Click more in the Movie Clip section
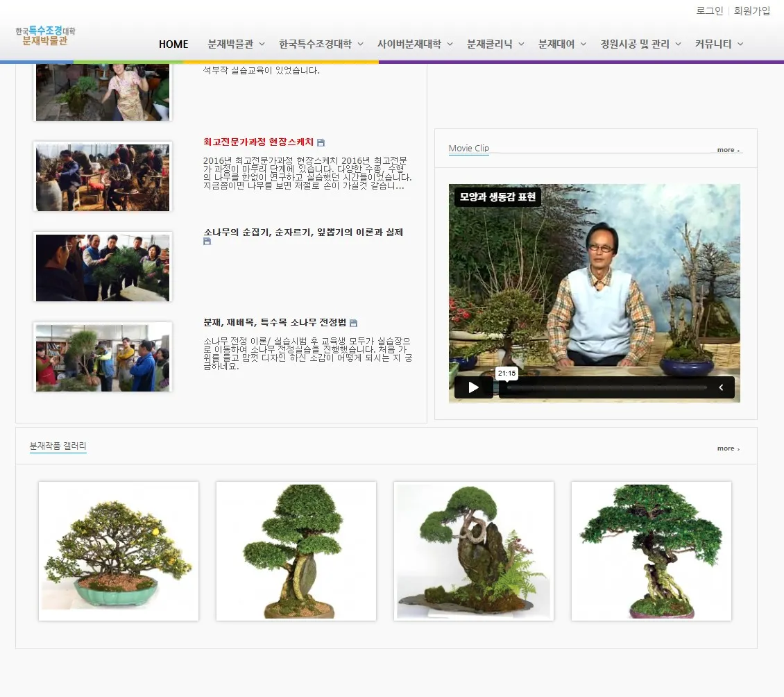 coord(728,150)
